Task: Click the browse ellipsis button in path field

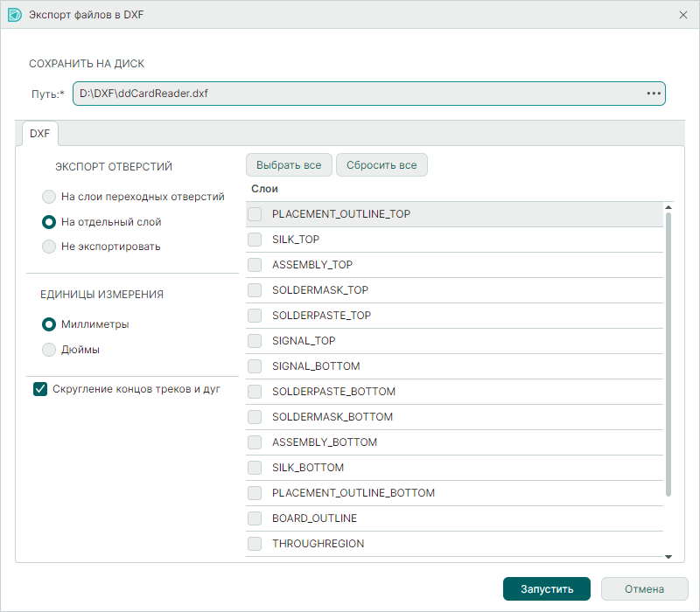Action: pos(653,93)
